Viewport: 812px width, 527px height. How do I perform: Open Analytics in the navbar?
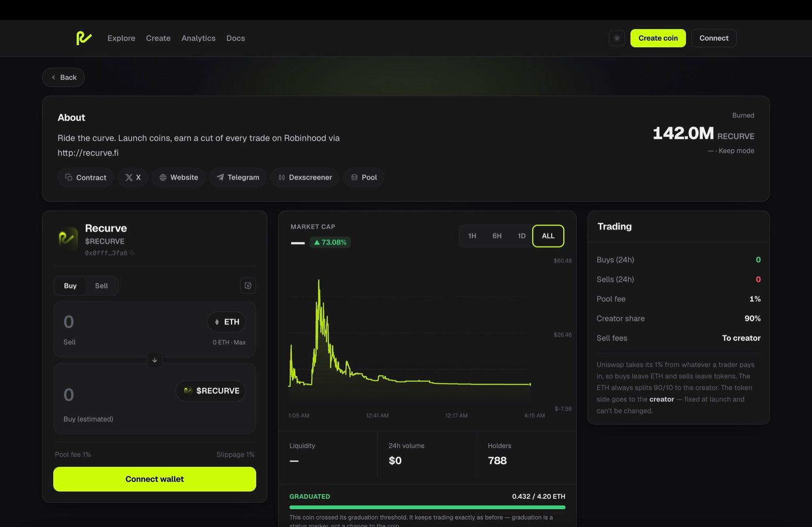198,38
